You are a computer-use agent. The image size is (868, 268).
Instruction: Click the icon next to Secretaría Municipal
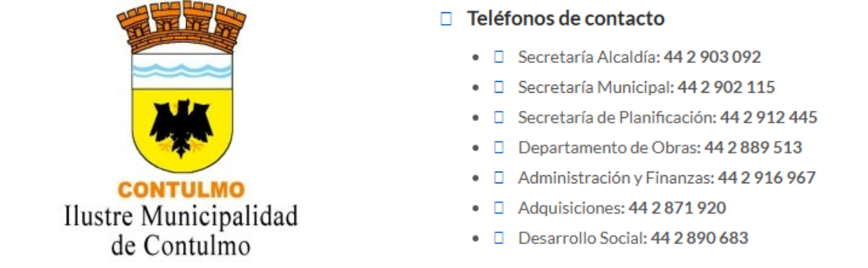pos(498,88)
